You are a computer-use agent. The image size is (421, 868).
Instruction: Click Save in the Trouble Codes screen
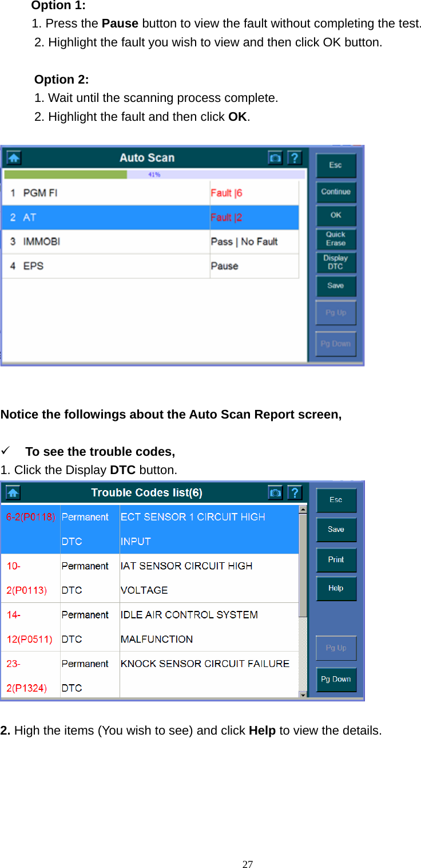[x=336, y=530]
